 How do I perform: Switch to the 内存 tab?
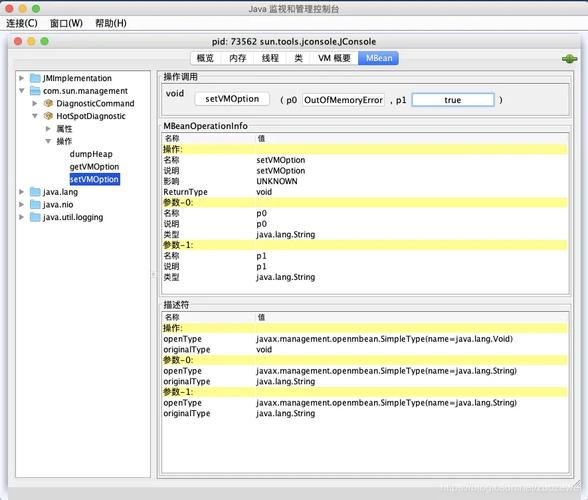[x=237, y=58]
